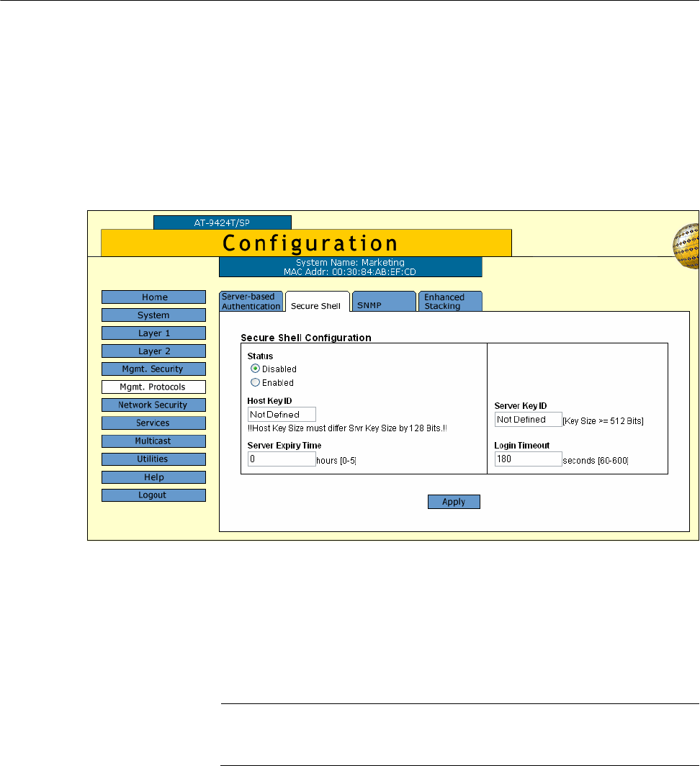Focus the Server Expiry Time field

point(282,459)
